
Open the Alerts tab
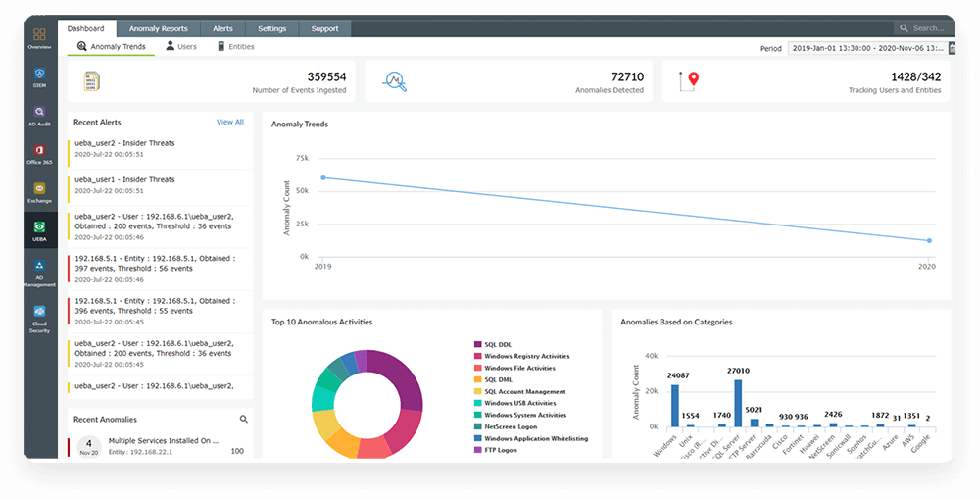tap(222, 29)
